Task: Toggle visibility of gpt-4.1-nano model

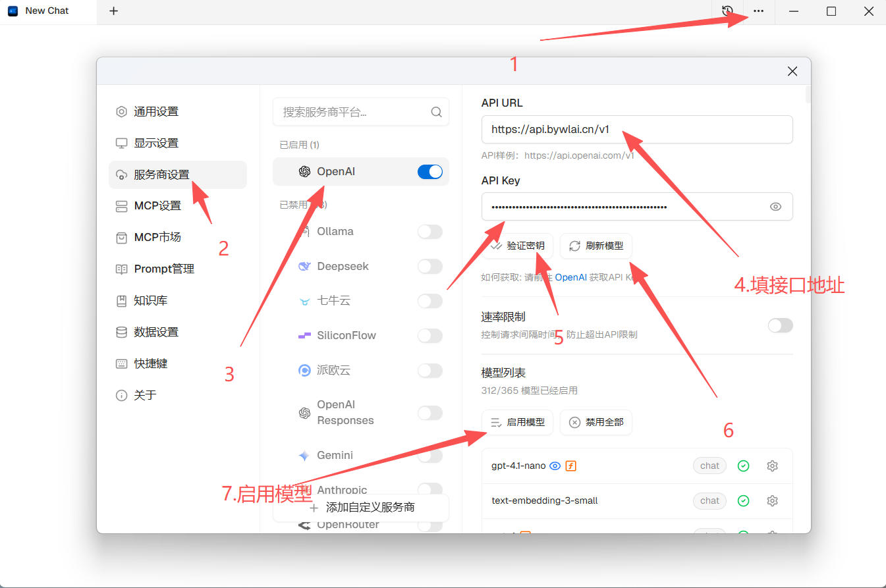Action: tap(555, 466)
